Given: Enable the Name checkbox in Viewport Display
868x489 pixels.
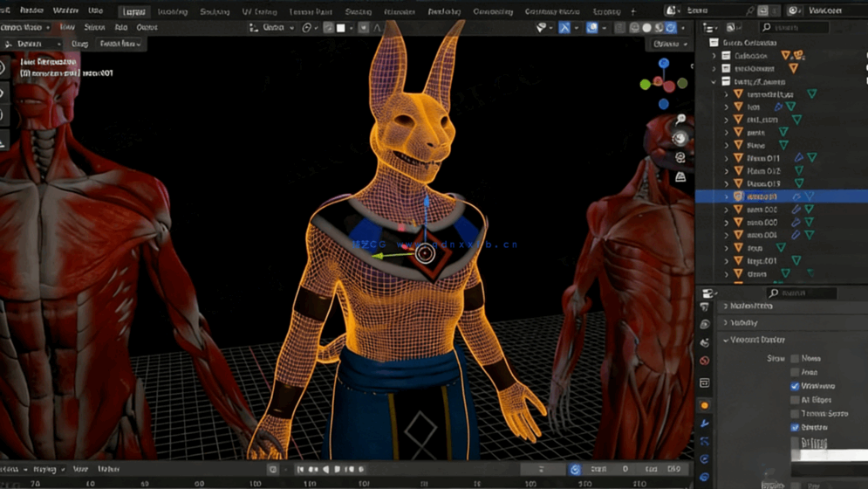Looking at the screenshot, I should tap(795, 359).
